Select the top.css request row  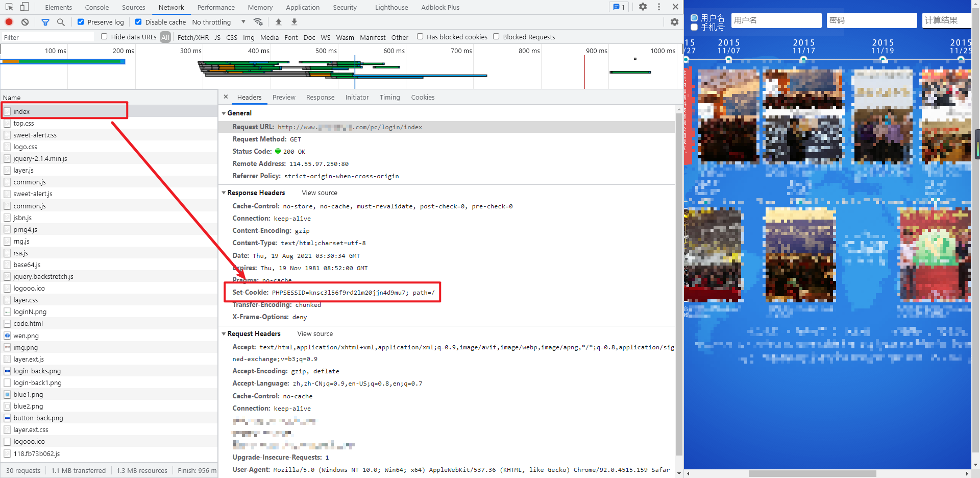pyautogui.click(x=109, y=123)
